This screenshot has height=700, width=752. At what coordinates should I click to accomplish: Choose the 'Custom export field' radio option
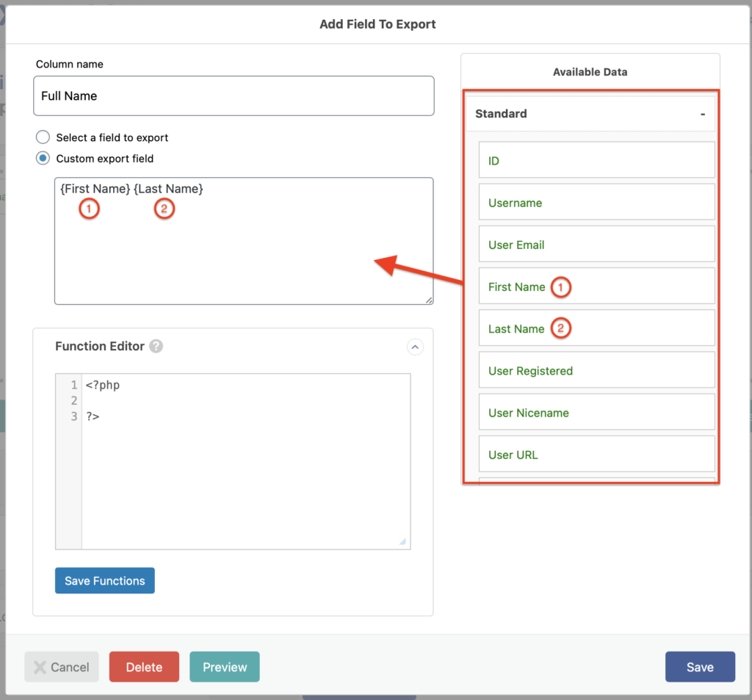point(43,159)
